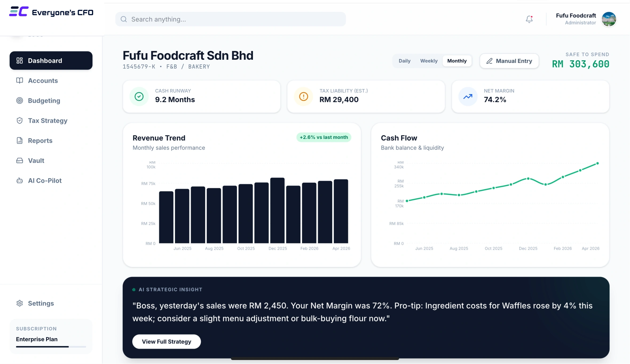
Task: Click the bottom horizontal scrollbar
Action: click(315, 359)
